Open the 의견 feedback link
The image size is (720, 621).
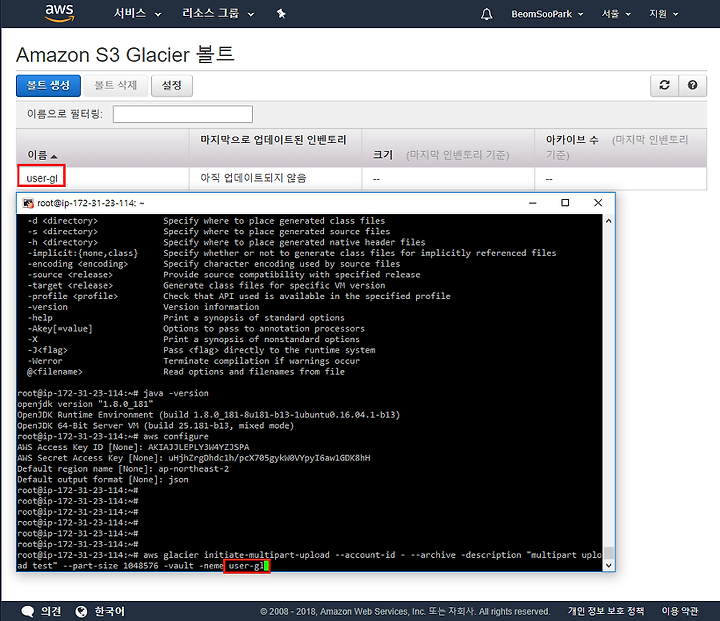[x=51, y=611]
